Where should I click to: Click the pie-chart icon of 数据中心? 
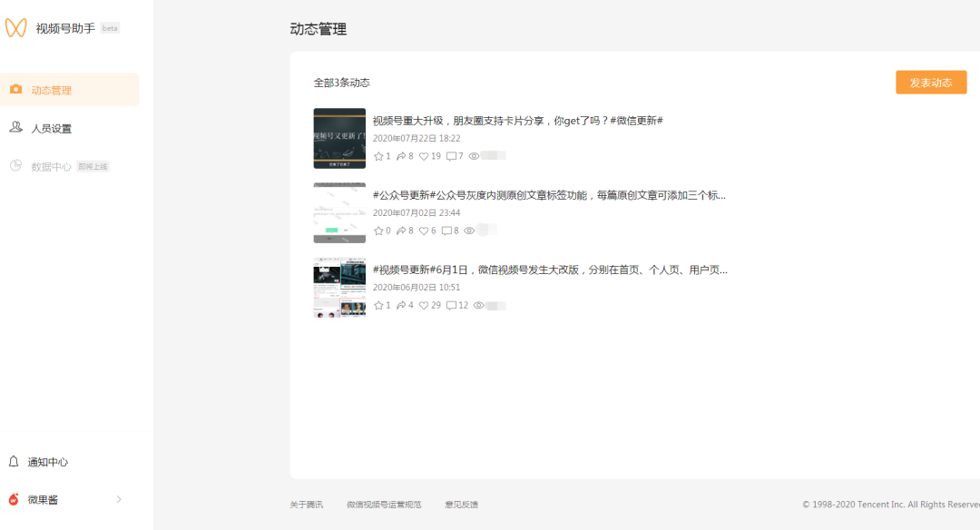[x=15, y=166]
